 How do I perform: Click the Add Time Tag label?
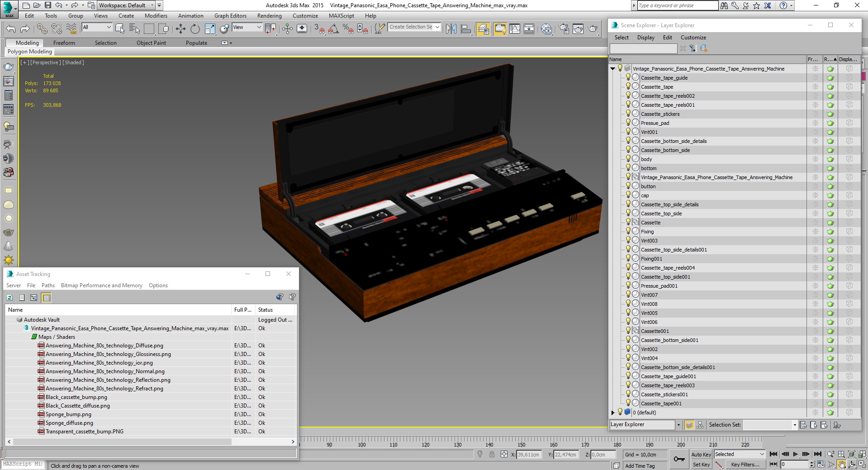(x=640, y=466)
